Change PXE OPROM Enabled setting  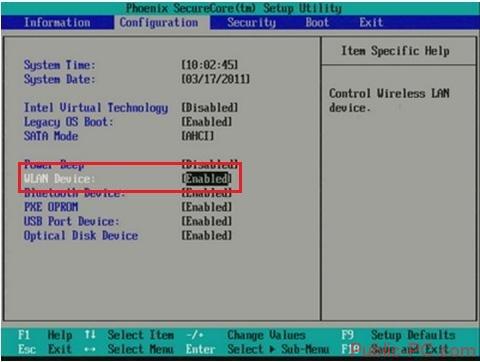pyautogui.click(x=207, y=207)
